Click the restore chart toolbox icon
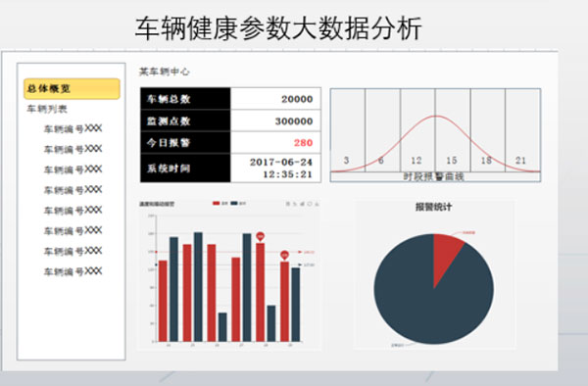The image size is (588, 386). click(x=310, y=204)
